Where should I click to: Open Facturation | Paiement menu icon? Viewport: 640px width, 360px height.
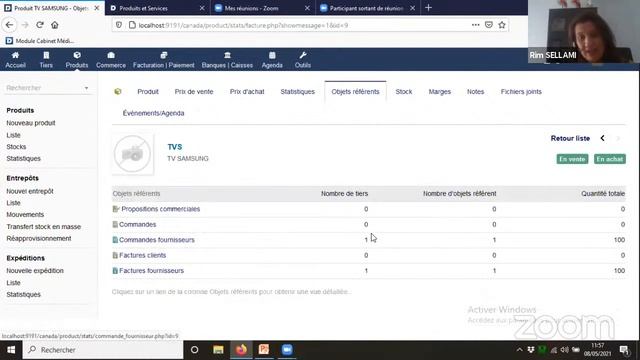[x=164, y=56]
